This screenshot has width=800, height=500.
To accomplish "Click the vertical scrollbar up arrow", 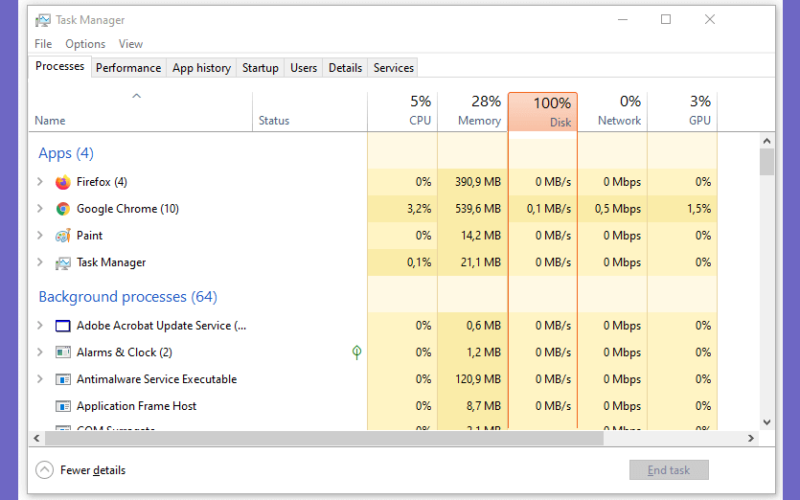I will 766,141.
